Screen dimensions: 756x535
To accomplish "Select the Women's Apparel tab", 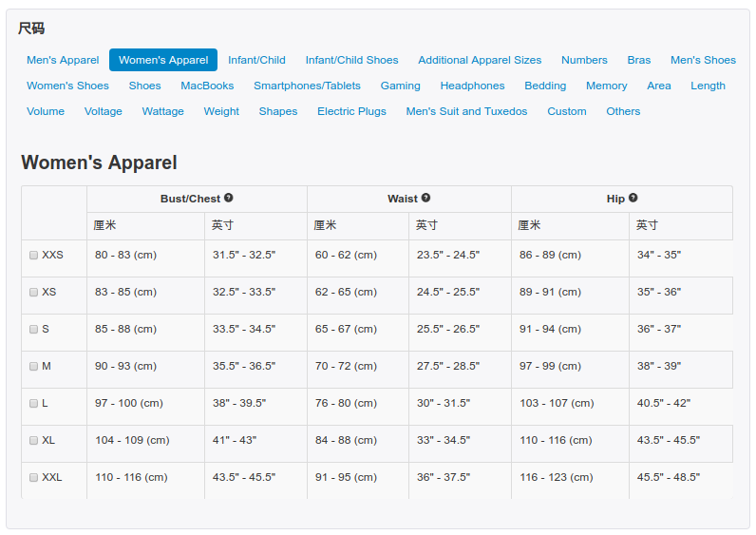I will (x=163, y=60).
